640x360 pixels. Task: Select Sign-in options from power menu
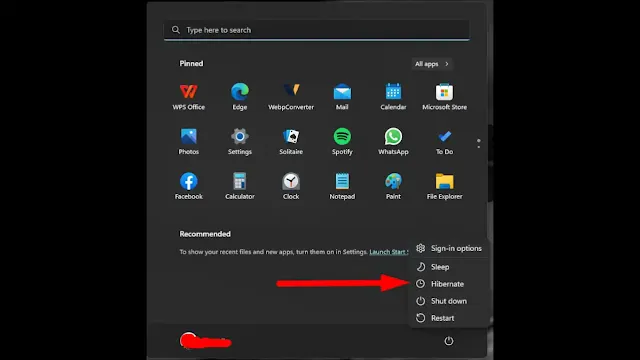click(449, 248)
